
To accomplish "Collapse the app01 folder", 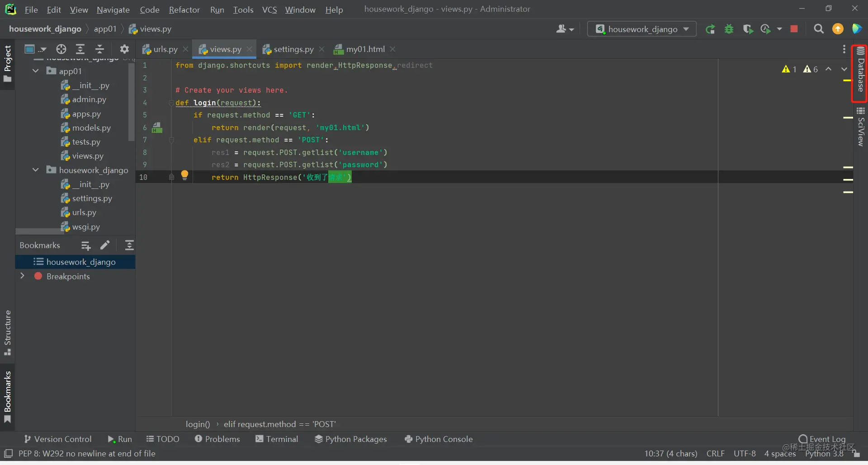I will click(36, 71).
